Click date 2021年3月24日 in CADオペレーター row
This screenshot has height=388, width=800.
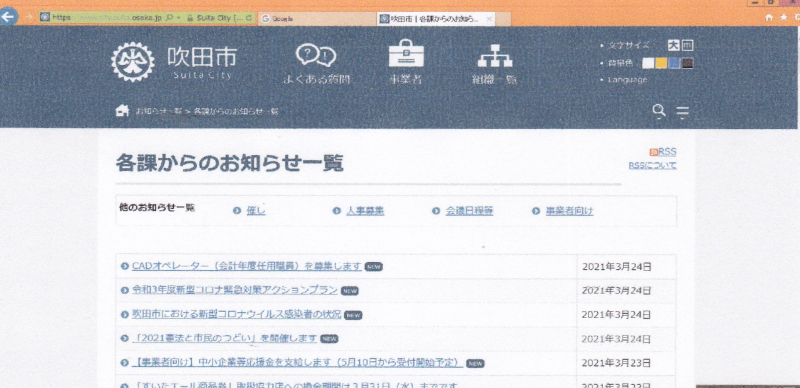(616, 266)
